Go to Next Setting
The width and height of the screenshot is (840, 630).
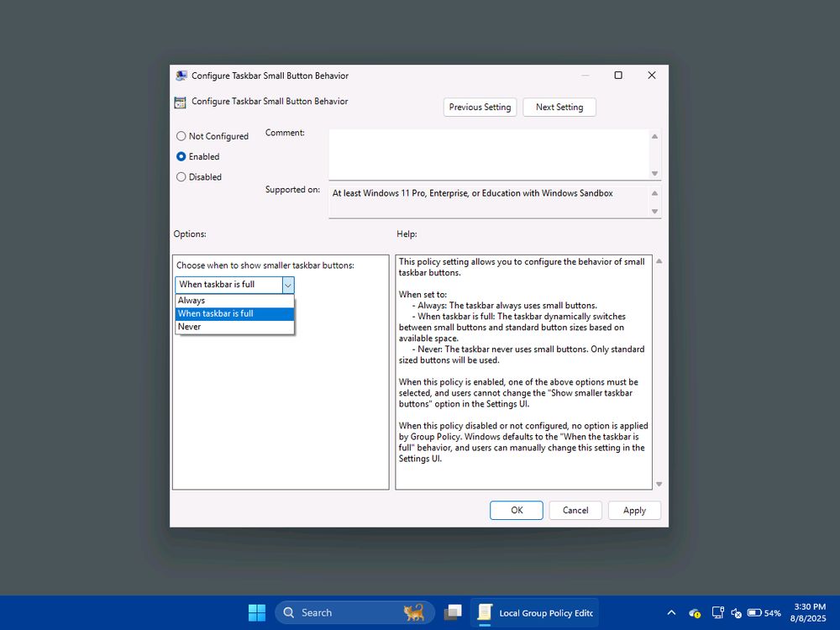559,108
